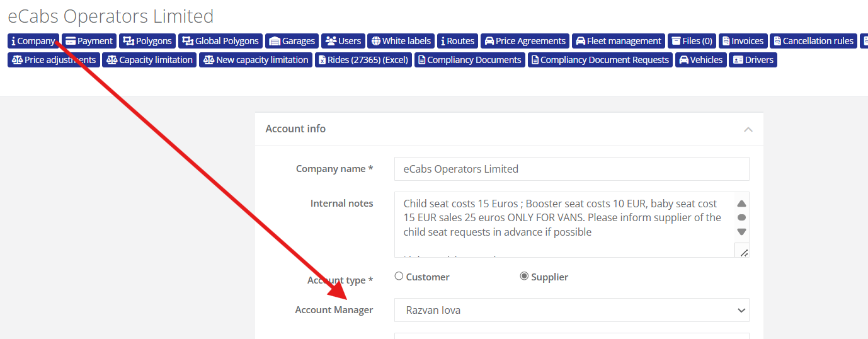Viewport: 868px width, 339px height.
Task: Click the Company name * label
Action: pos(334,169)
